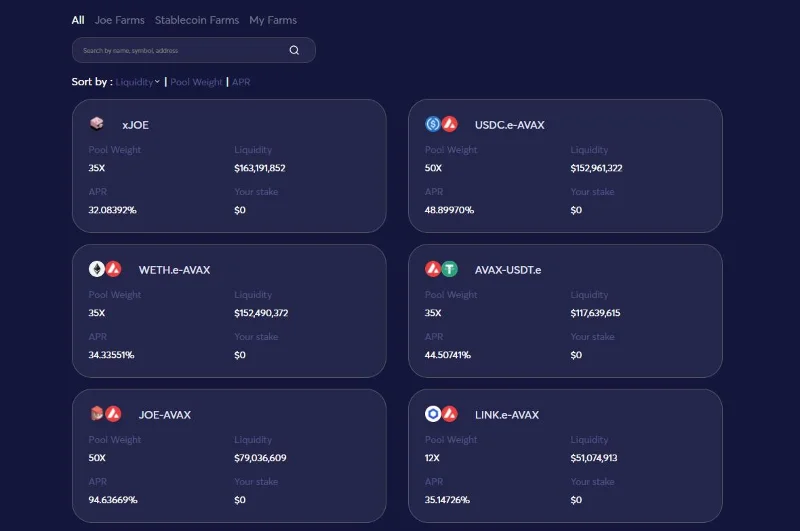Select USDC.e-AVAX liquidity $152,961,322
Viewport: 800px width, 531px height.
click(596, 168)
